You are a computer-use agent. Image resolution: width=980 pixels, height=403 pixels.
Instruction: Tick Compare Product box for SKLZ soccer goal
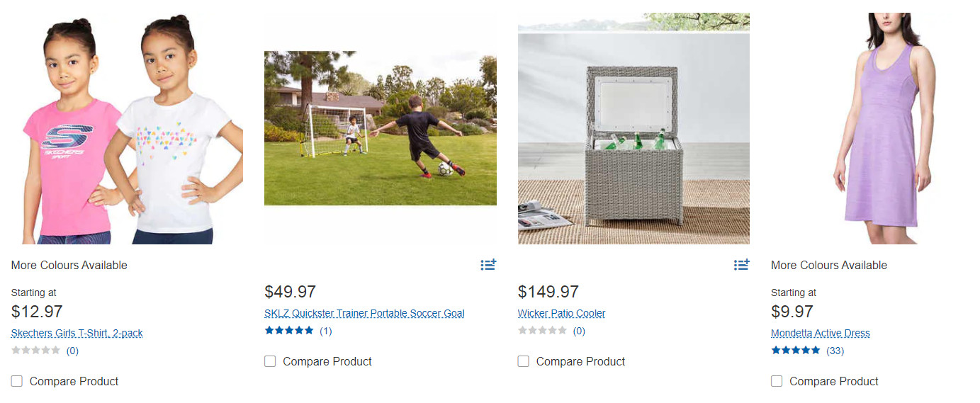click(x=270, y=361)
